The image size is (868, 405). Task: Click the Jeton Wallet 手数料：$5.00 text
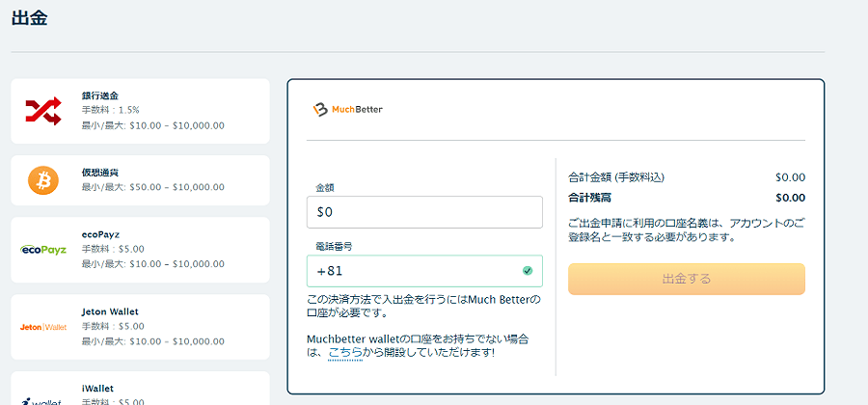(113, 327)
